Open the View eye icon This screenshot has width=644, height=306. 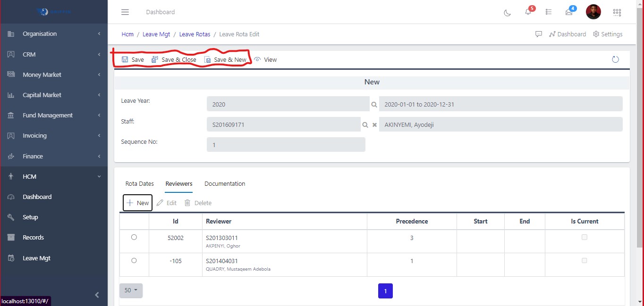(258, 59)
